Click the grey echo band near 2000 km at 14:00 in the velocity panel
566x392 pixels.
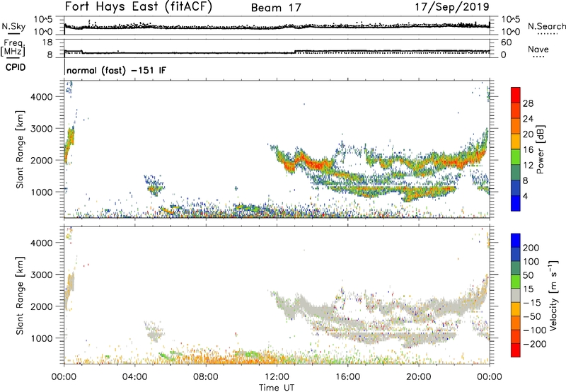pos(313,309)
